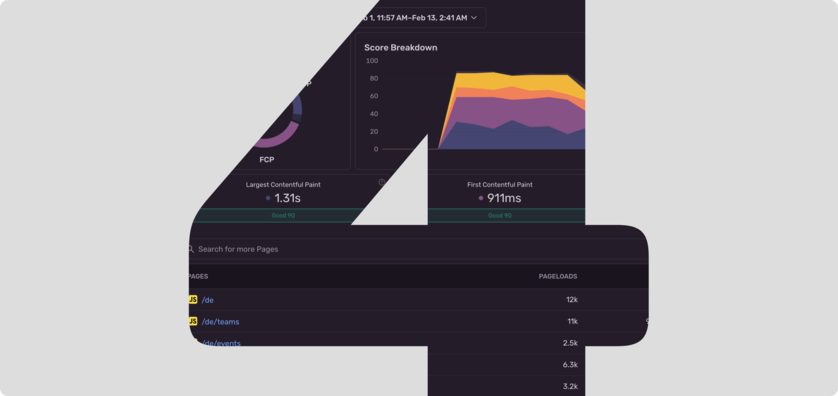Open the date range chevron dropdown
Viewport: 838px width, 396px height.
coord(474,18)
